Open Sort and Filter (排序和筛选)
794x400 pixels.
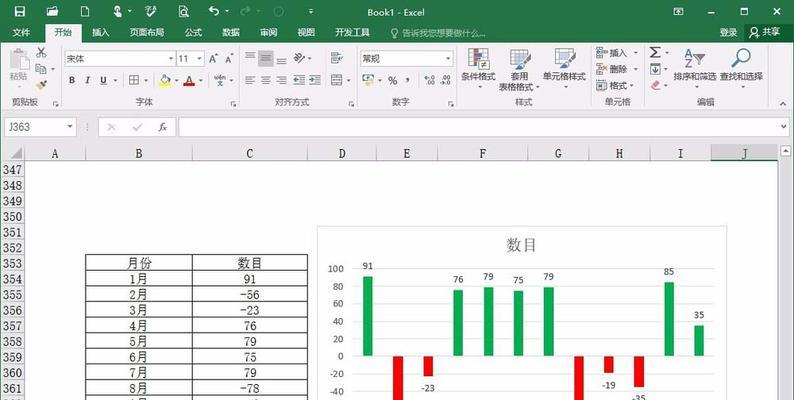[695, 67]
